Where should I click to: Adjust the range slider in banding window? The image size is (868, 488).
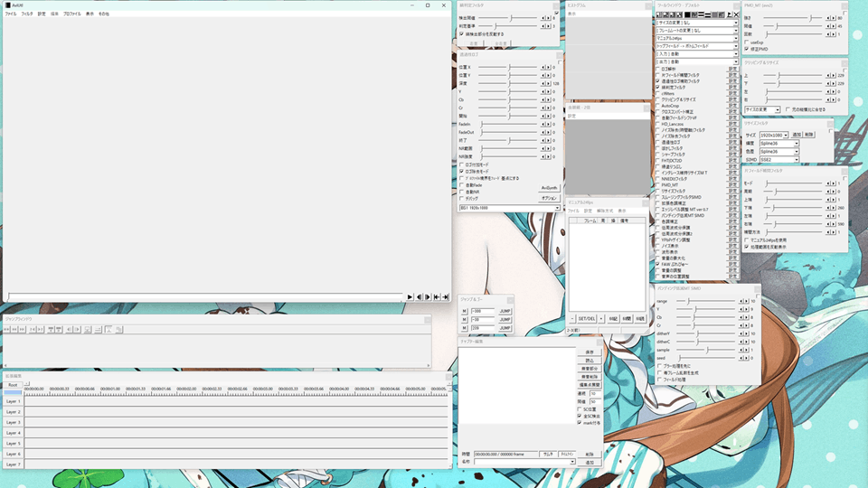pos(706,301)
